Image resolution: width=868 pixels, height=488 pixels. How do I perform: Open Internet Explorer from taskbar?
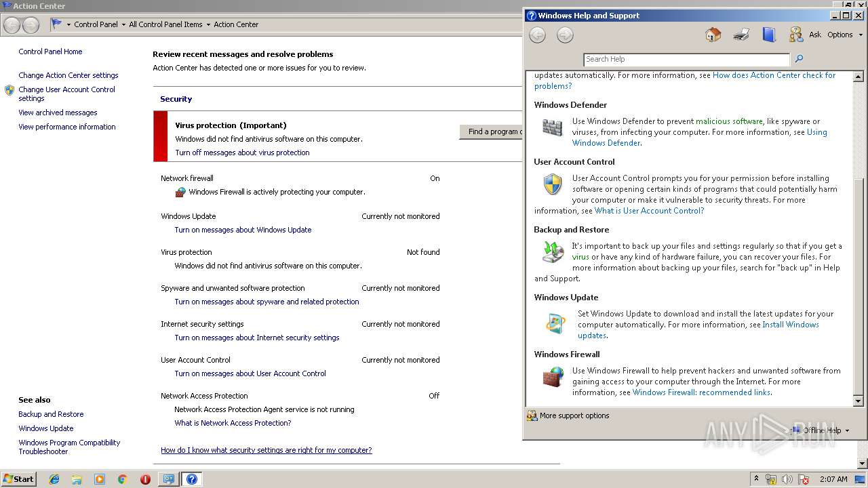54,479
